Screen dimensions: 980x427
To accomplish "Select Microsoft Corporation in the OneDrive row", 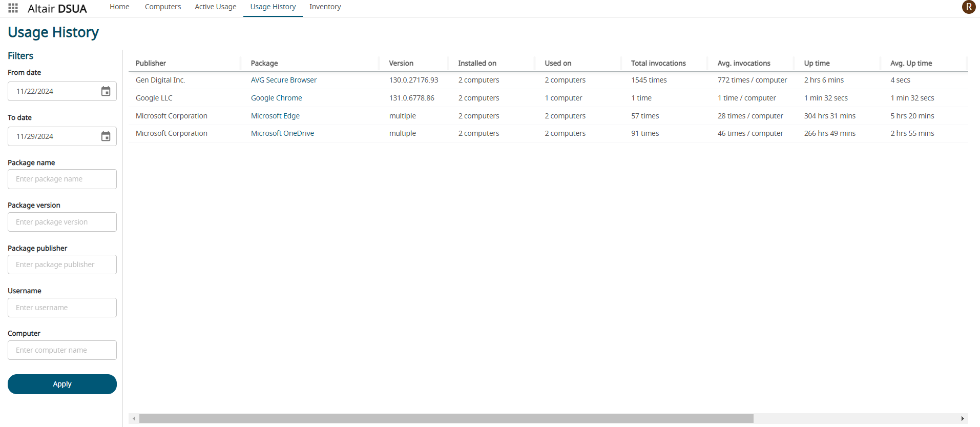I will point(172,134).
